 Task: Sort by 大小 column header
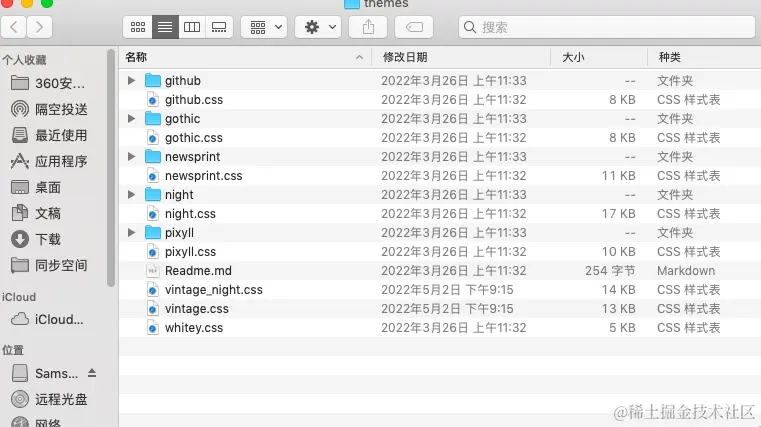(599, 57)
